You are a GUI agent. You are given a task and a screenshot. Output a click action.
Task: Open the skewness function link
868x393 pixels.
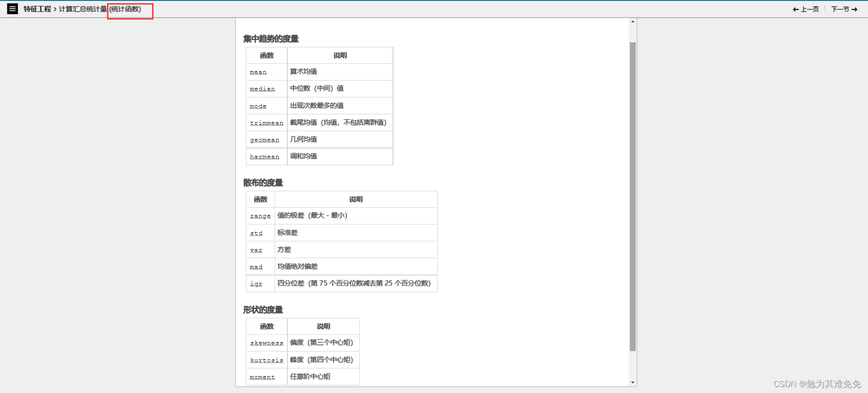pos(266,343)
